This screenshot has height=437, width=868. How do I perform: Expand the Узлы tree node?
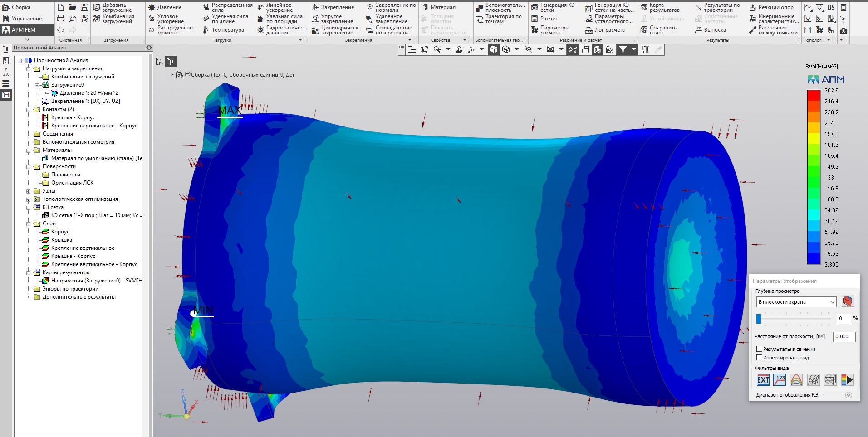click(x=29, y=191)
